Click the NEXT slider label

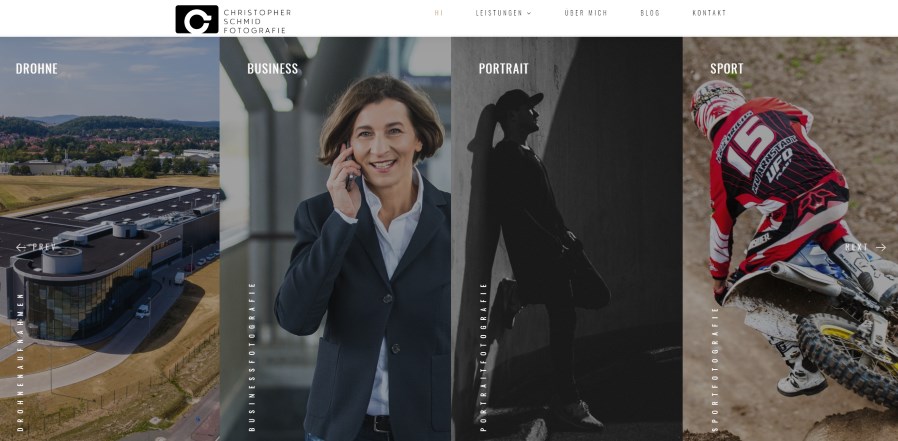pos(857,247)
